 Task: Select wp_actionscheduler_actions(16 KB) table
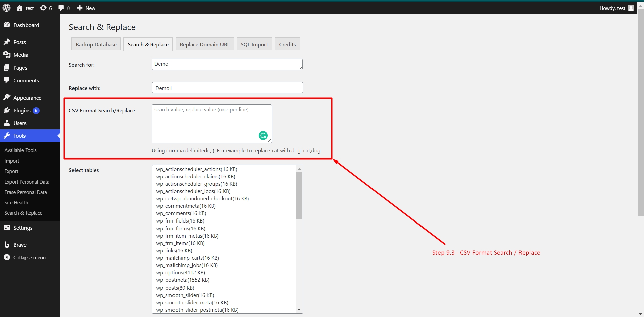(x=197, y=169)
